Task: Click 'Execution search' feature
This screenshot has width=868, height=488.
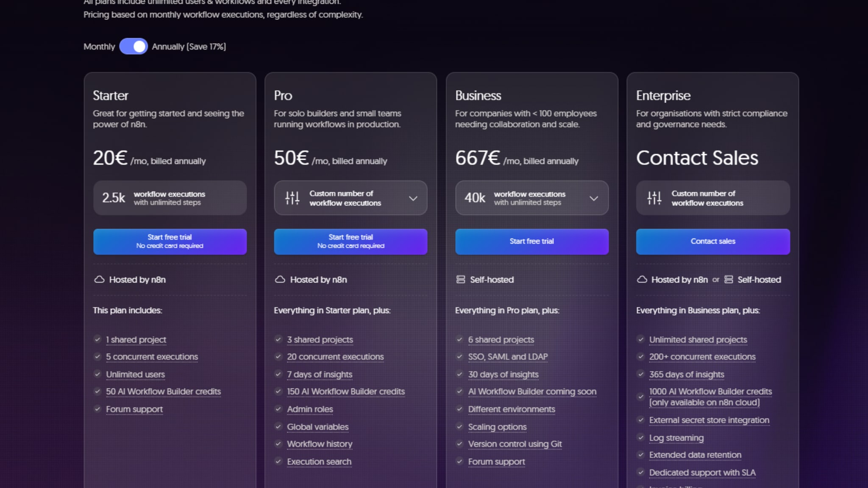Action: (x=319, y=462)
